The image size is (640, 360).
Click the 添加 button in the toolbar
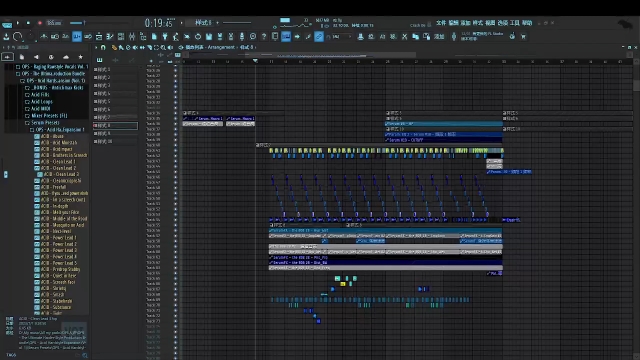tap(439, 37)
